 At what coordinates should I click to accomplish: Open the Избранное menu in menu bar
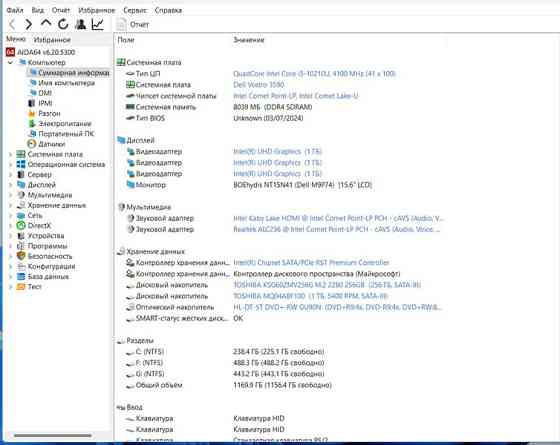[x=96, y=10]
